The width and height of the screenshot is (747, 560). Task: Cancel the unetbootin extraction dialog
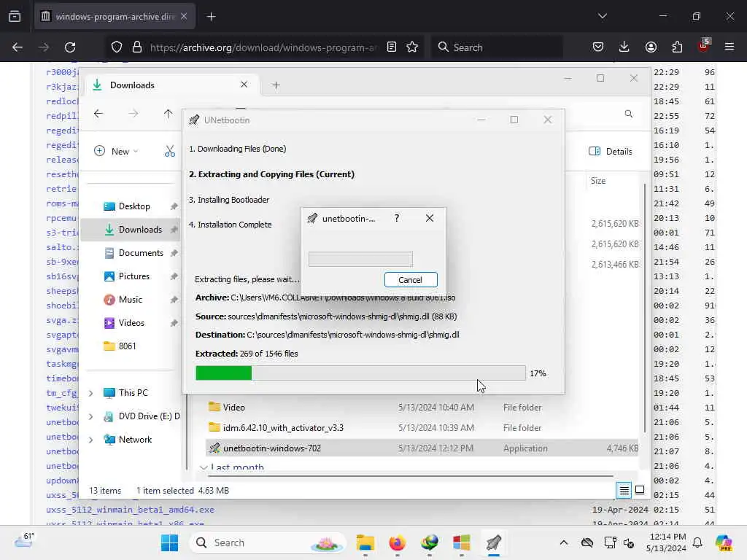click(410, 279)
